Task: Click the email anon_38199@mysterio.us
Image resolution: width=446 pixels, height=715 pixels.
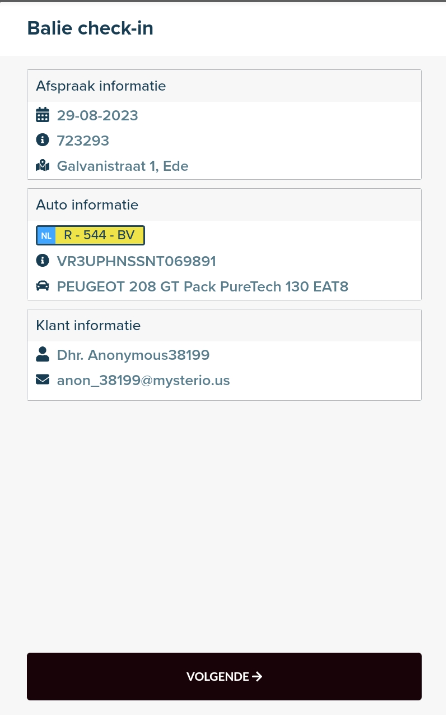Action: (x=143, y=380)
